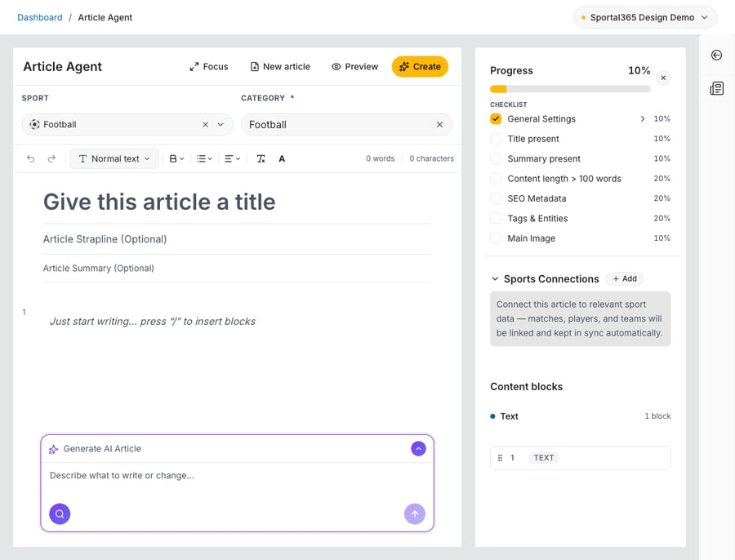Image resolution: width=735 pixels, height=560 pixels.
Task: Open the Normal text style dropdown
Action: (114, 159)
